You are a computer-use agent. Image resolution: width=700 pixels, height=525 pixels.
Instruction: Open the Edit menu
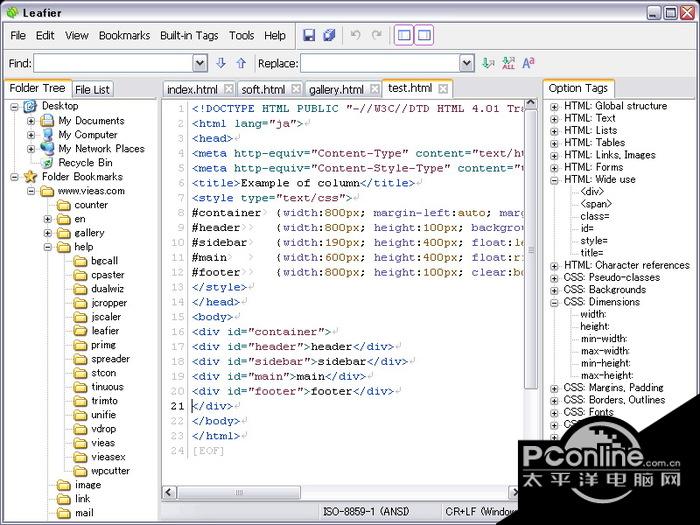tap(45, 35)
